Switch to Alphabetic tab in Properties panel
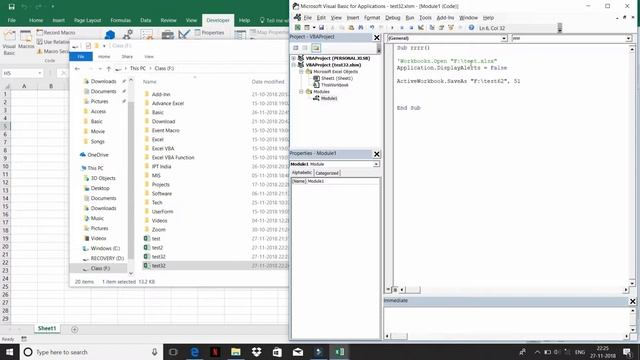 point(302,173)
